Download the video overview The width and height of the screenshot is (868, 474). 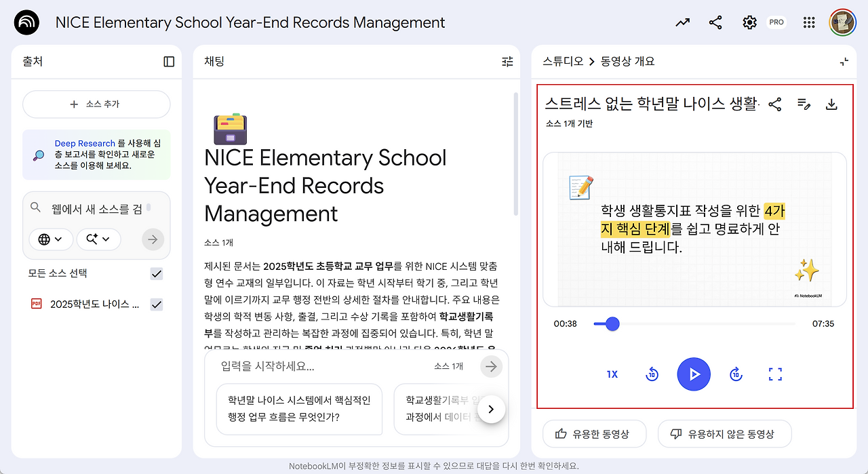(x=831, y=104)
